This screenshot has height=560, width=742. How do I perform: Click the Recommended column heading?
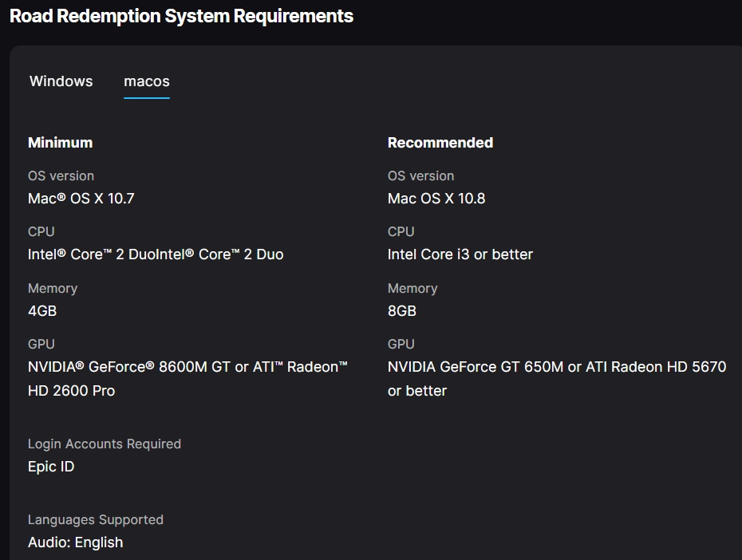tap(440, 142)
